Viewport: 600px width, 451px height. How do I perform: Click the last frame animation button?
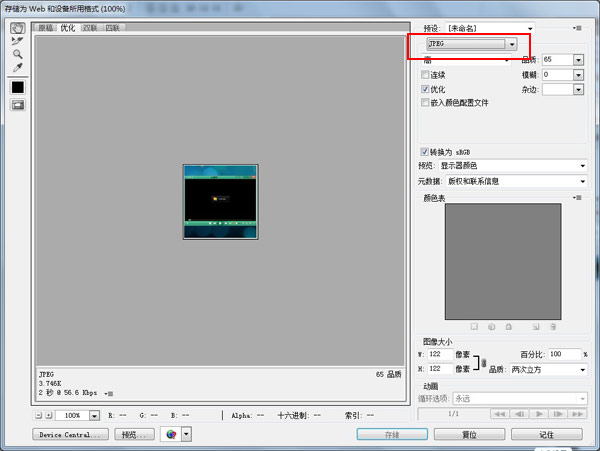(577, 414)
